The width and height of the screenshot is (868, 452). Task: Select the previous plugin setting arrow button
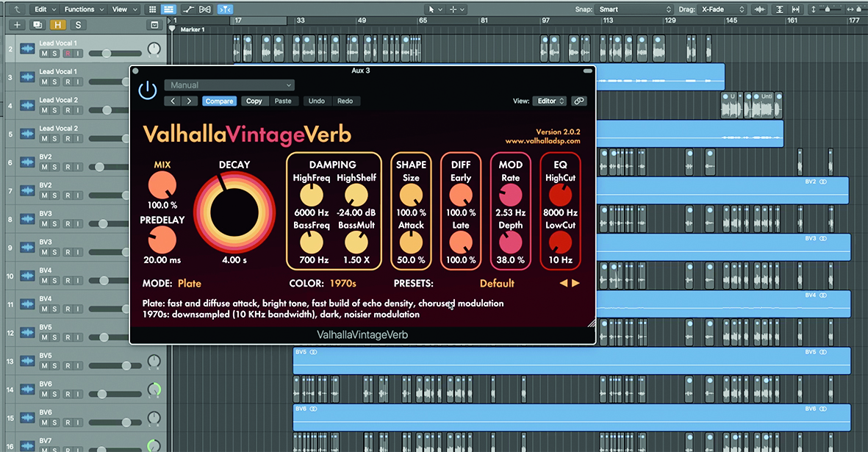point(173,101)
